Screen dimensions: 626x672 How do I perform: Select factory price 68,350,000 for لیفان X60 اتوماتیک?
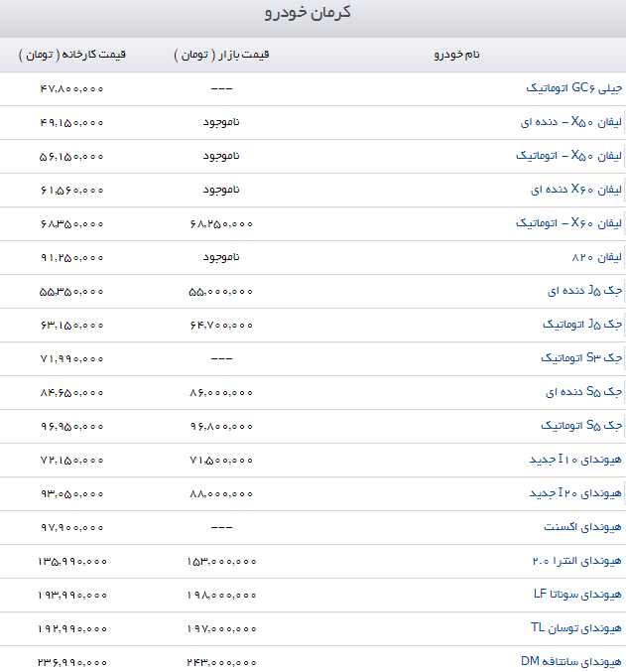point(72,224)
